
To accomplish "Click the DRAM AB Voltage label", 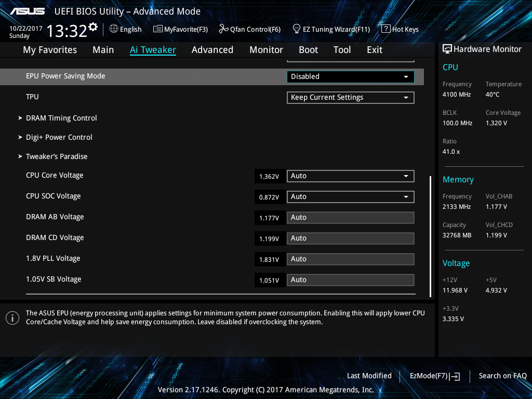I will pyautogui.click(x=55, y=217).
